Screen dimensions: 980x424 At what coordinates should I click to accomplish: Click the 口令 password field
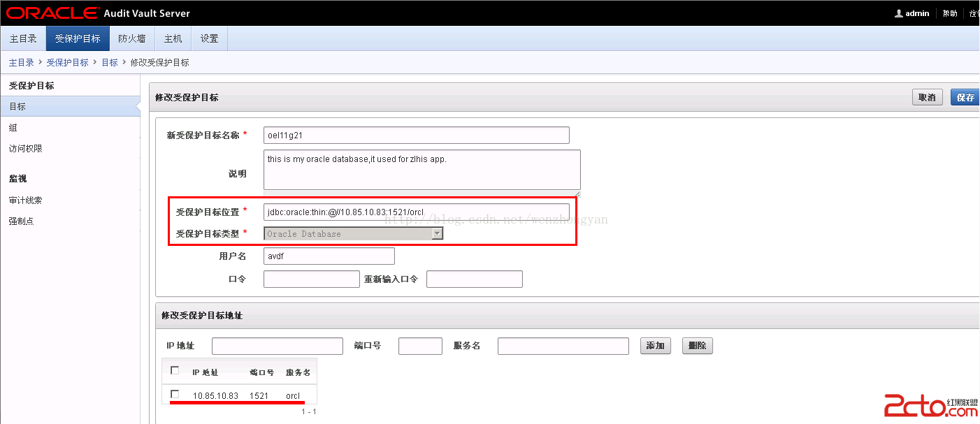coord(312,279)
